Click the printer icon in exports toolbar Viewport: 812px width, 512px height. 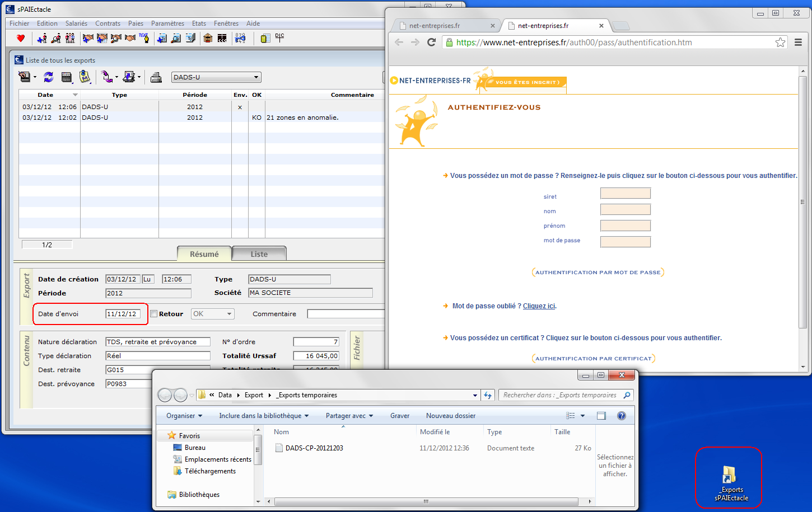point(156,77)
